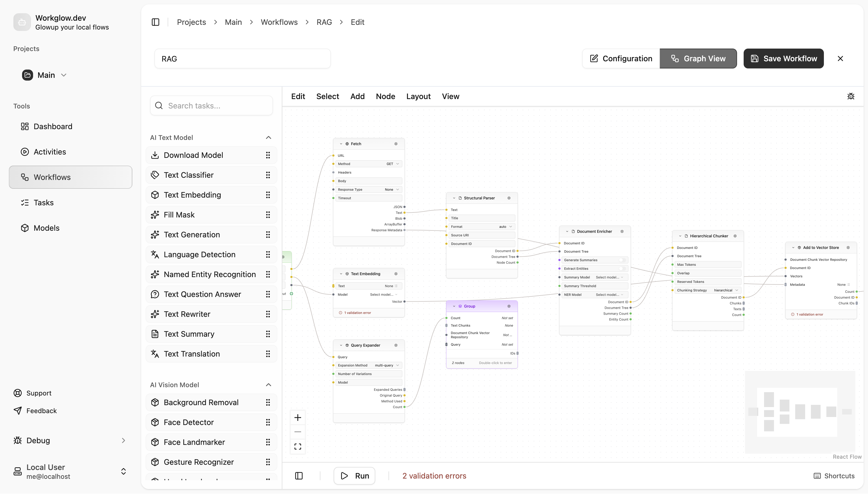
Task: Open the View menu
Action: point(451,96)
